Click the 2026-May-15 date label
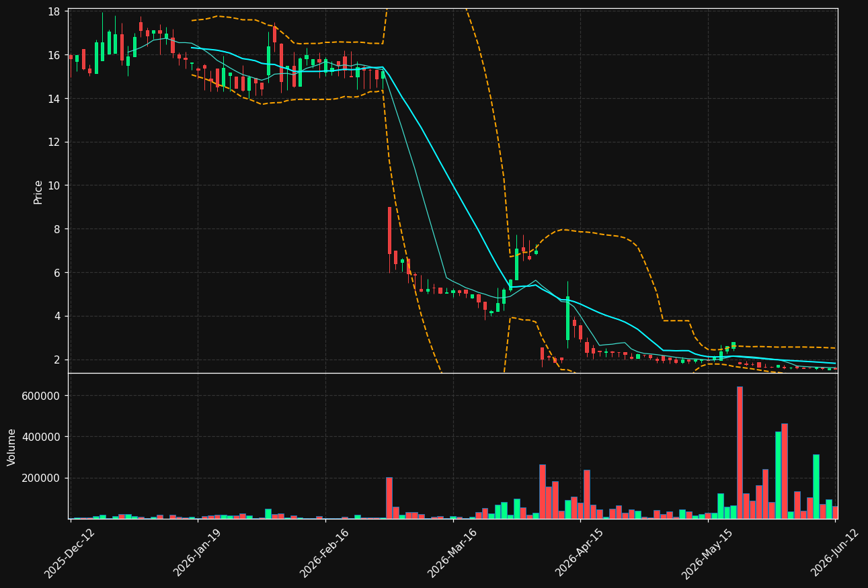 pos(707,553)
